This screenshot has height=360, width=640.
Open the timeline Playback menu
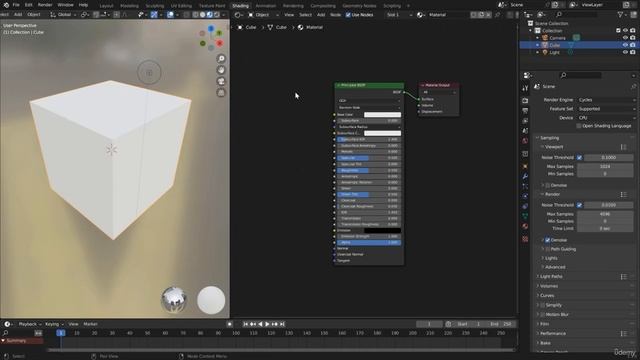pos(28,324)
